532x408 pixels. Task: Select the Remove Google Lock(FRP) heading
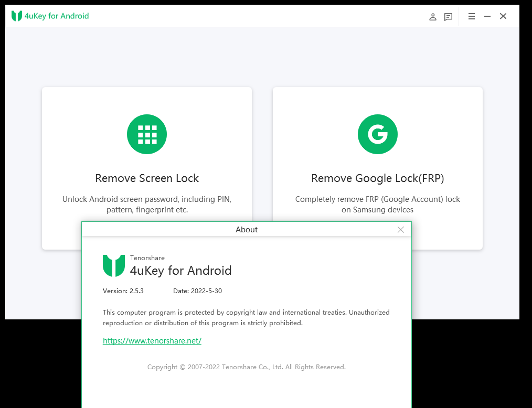[378, 178]
